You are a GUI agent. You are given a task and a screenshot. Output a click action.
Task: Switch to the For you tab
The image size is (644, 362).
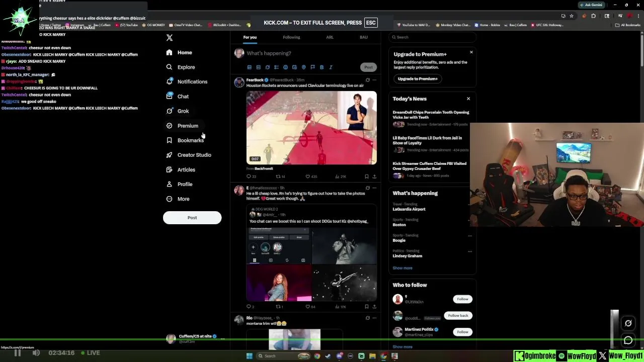(x=250, y=37)
